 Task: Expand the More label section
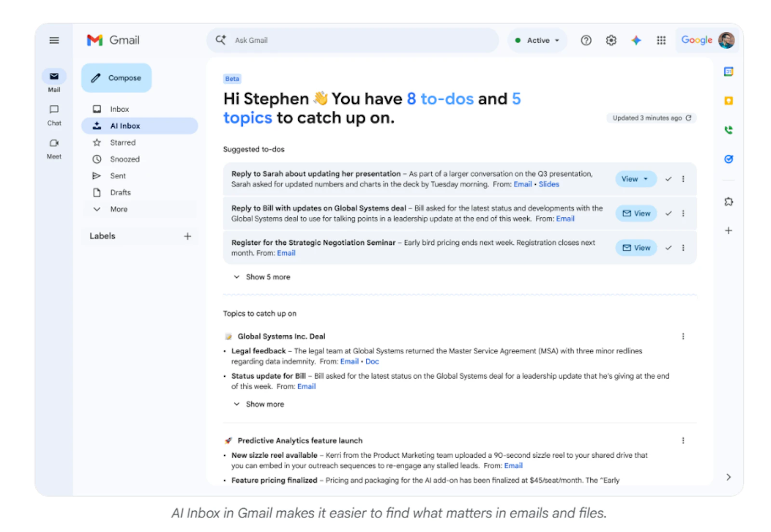pyautogui.click(x=112, y=209)
